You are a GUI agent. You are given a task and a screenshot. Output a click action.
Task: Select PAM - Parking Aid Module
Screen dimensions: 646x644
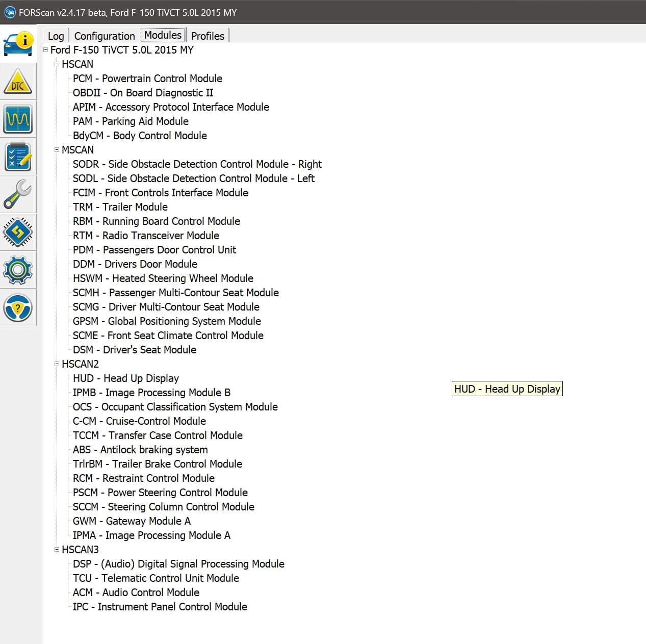[x=131, y=121]
